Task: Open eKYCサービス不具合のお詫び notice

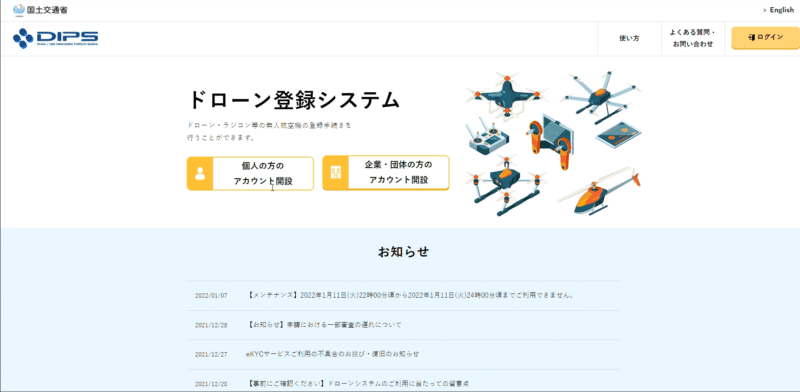Action: (332, 354)
